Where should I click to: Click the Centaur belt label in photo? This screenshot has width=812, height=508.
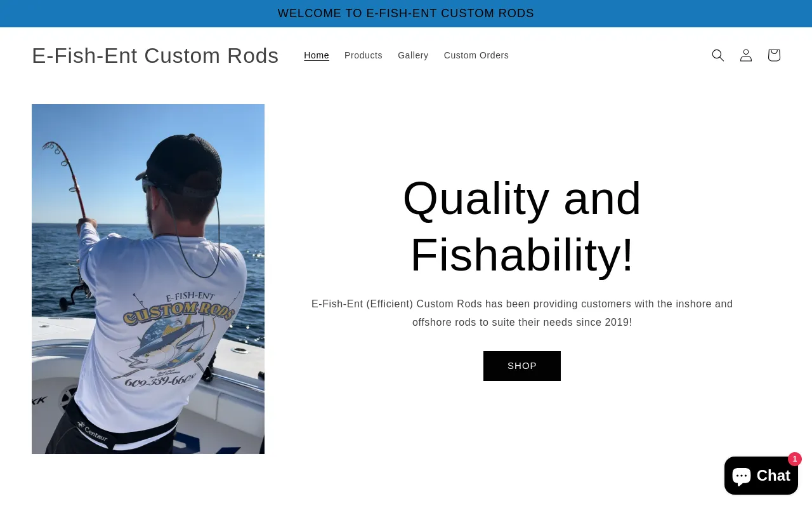[93, 432]
